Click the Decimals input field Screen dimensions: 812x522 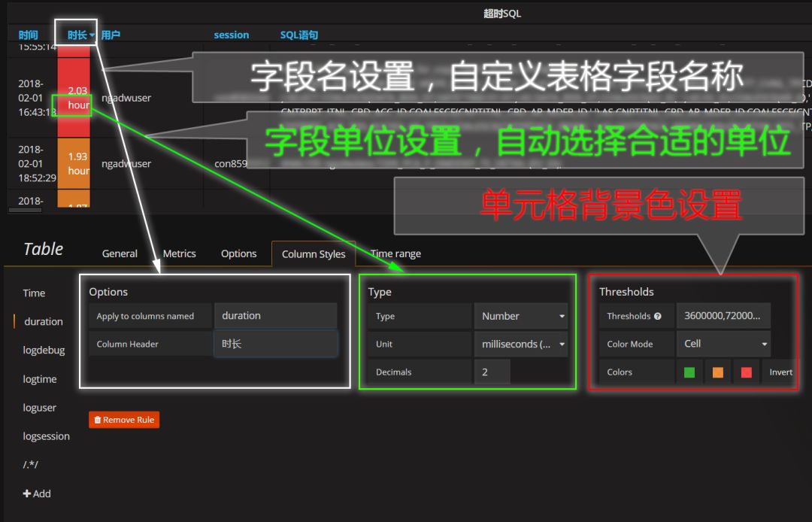[x=492, y=372]
